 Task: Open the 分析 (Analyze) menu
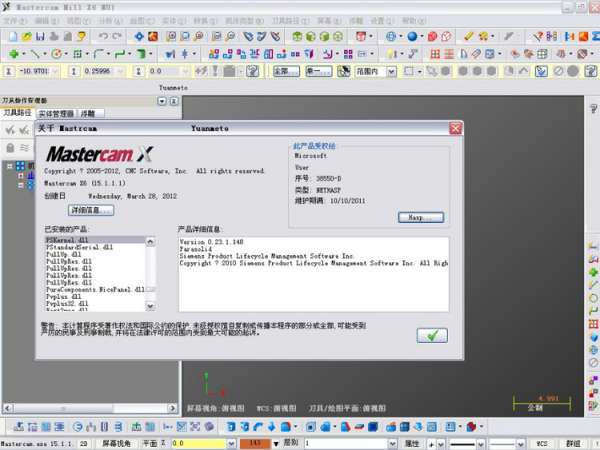pos(111,21)
